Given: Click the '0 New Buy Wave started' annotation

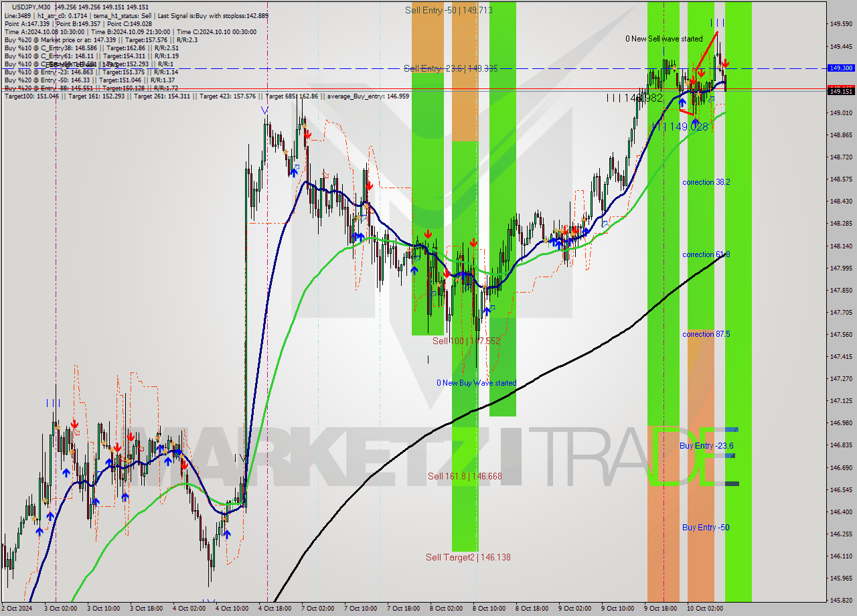Looking at the screenshot, I should [x=476, y=383].
